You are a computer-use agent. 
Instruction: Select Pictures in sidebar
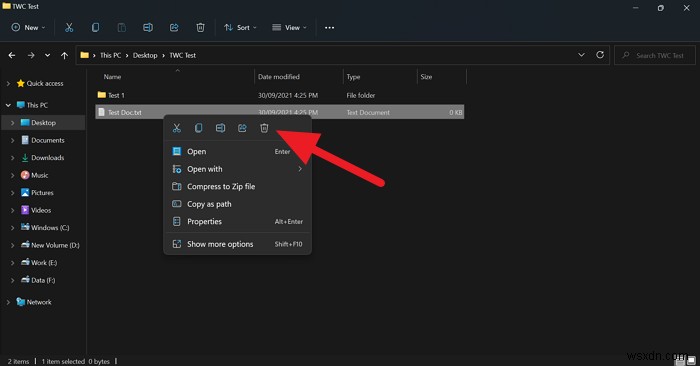click(x=42, y=193)
